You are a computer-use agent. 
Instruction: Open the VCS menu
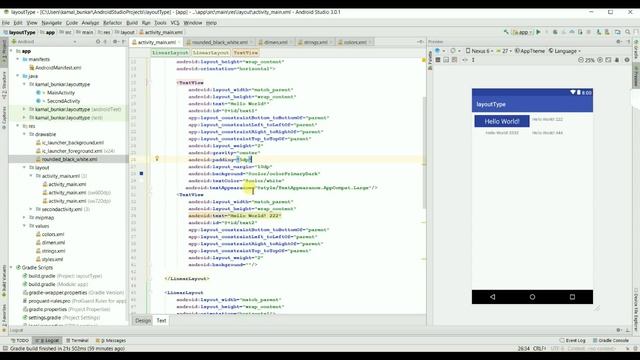pos(175,23)
